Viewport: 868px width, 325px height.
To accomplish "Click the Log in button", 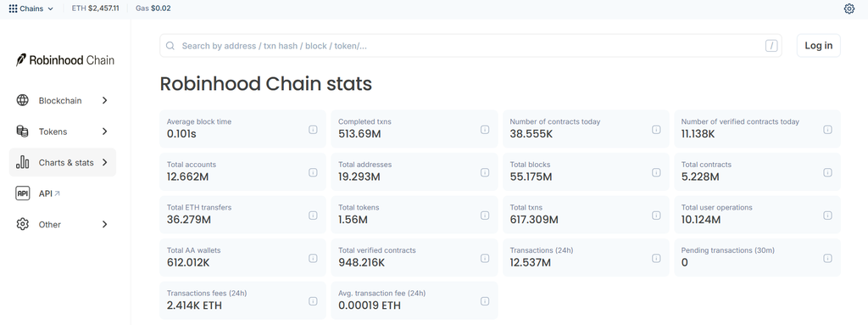I will click(x=818, y=46).
